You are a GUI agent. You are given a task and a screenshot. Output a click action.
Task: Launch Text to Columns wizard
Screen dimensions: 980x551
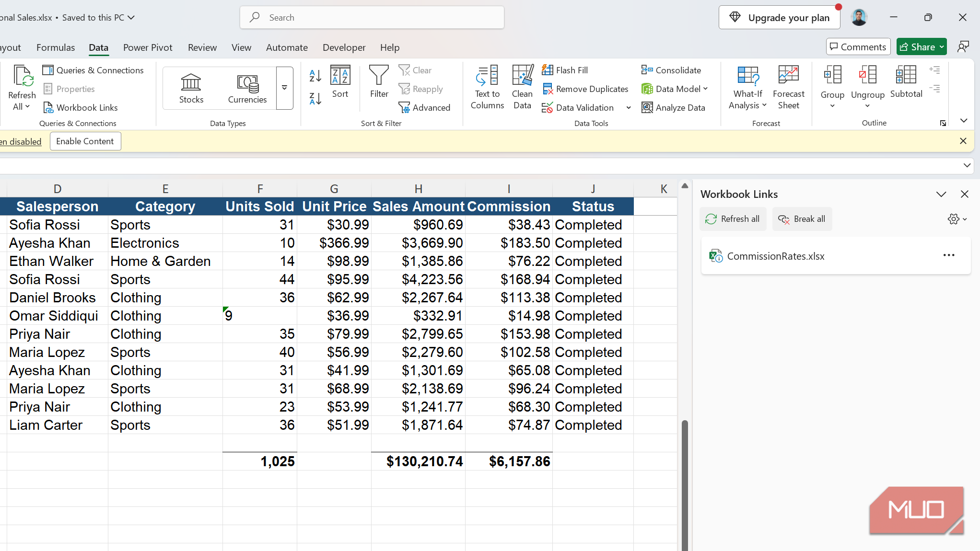[x=487, y=88]
